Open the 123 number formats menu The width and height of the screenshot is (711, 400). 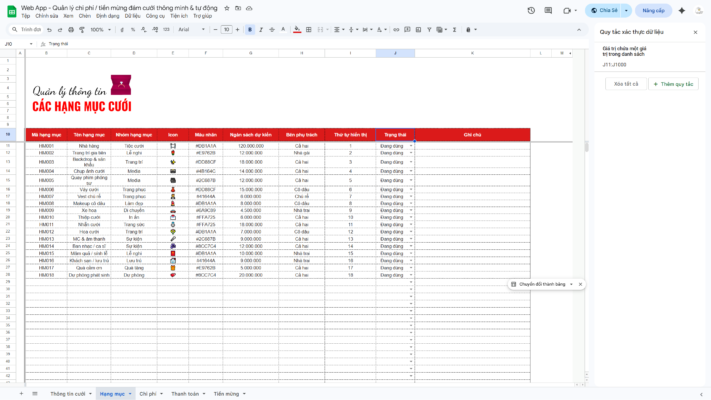(166, 29)
